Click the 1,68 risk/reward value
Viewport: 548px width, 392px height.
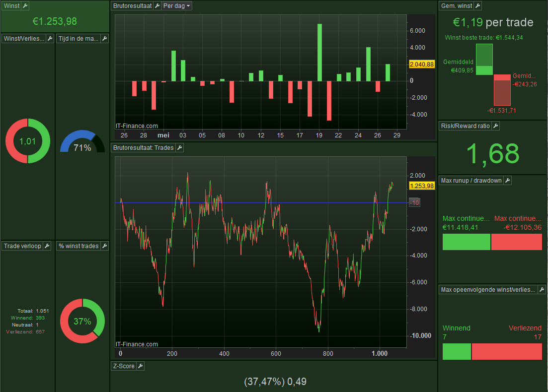[493, 153]
